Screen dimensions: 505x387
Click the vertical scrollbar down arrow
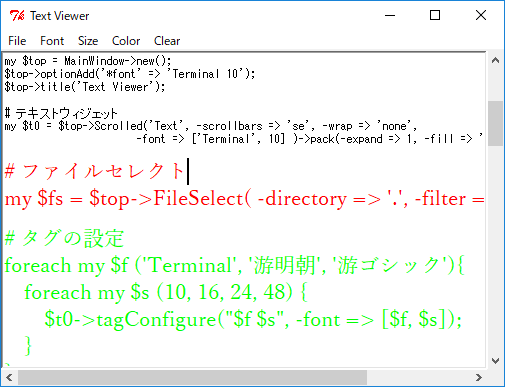495,361
